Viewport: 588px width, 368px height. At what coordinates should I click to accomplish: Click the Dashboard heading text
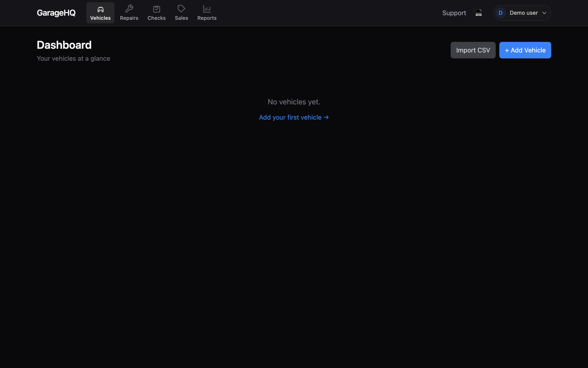click(x=64, y=45)
